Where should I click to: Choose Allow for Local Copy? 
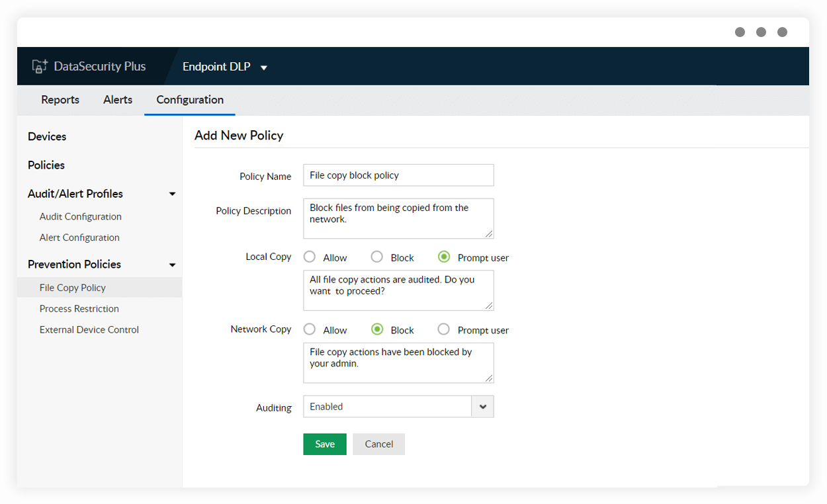[309, 257]
